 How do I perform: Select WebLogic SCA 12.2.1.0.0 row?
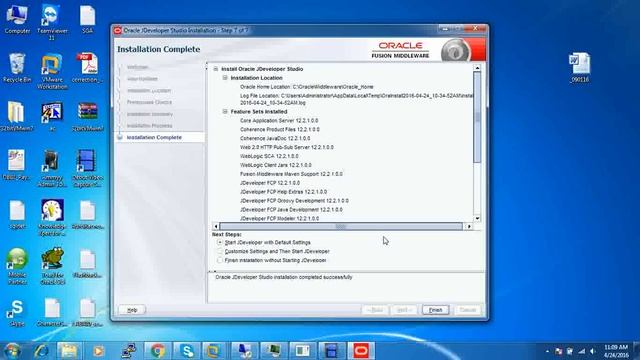point(269,156)
